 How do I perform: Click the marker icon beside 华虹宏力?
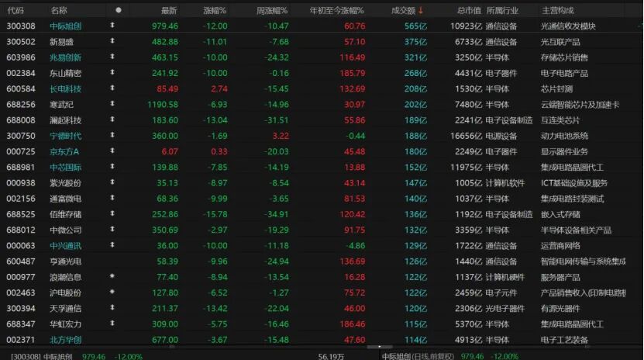pos(112,324)
